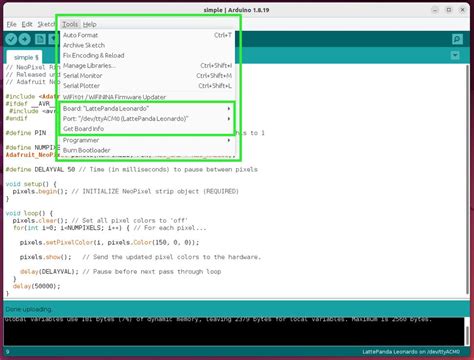Click the editor vertical scrollbar
474x360 pixels.
467,180
